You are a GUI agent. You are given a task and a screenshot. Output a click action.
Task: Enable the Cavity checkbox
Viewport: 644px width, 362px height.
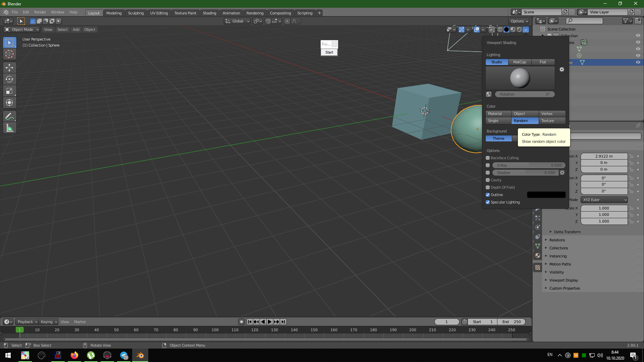tap(488, 180)
